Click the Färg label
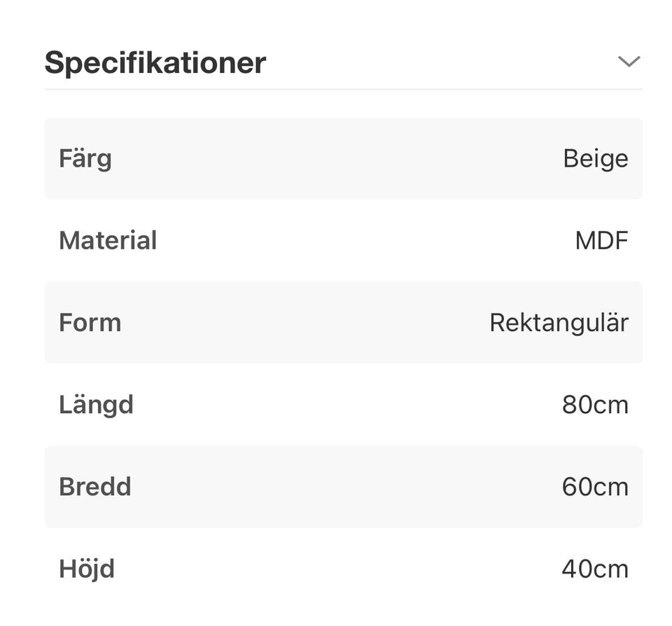 coord(85,158)
